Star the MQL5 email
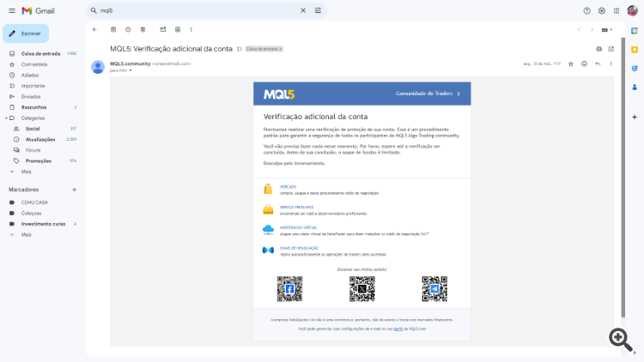The height and width of the screenshot is (362, 644). coord(571,64)
